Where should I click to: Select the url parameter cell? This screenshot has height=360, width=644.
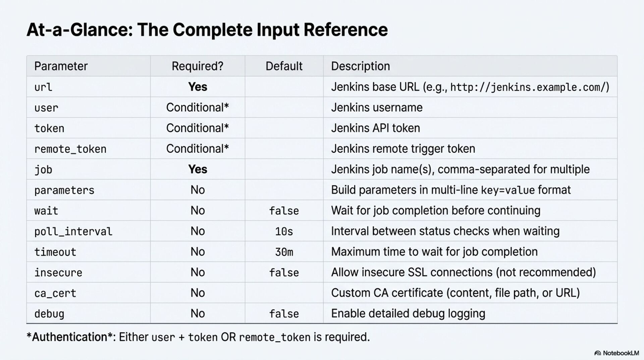pos(43,87)
